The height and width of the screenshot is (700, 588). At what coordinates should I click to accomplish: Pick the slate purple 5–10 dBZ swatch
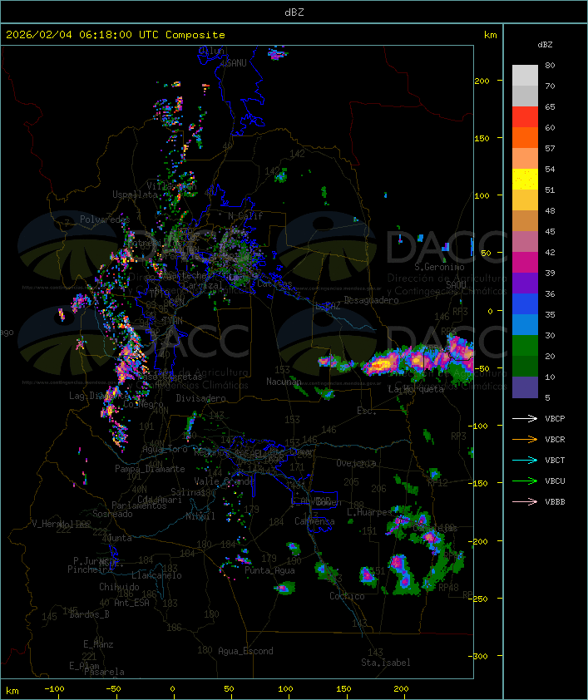(525, 387)
